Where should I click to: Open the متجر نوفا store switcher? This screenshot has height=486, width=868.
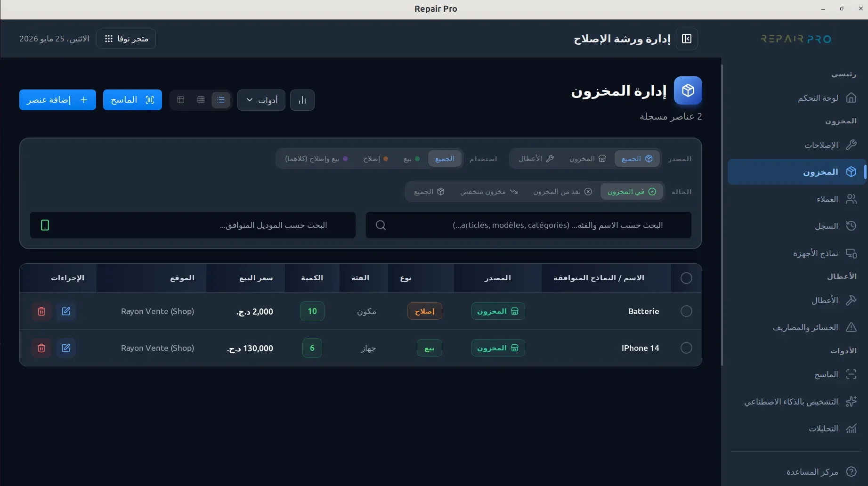tap(126, 39)
